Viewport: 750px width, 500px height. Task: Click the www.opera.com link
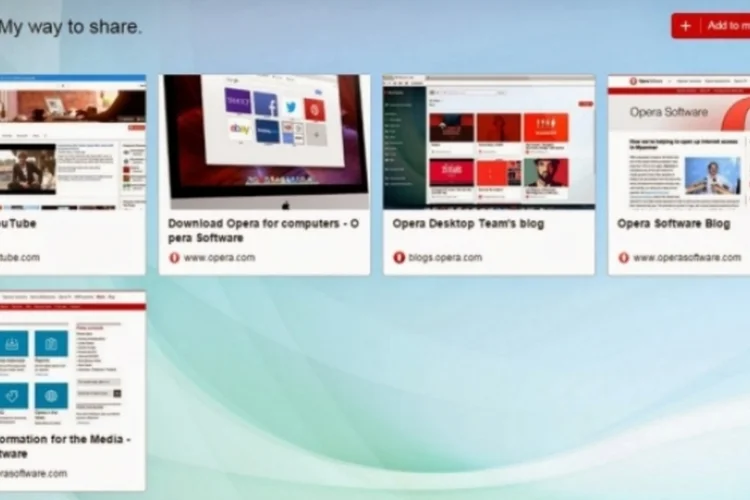220,257
